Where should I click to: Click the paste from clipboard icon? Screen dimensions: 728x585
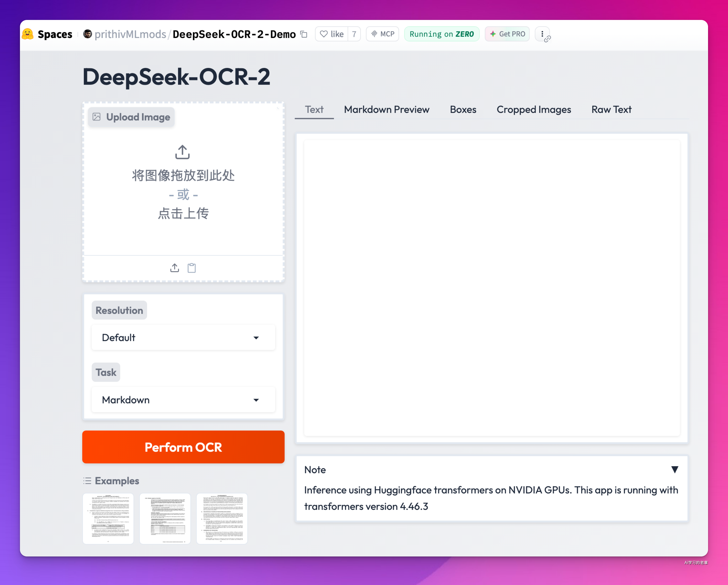coord(192,268)
